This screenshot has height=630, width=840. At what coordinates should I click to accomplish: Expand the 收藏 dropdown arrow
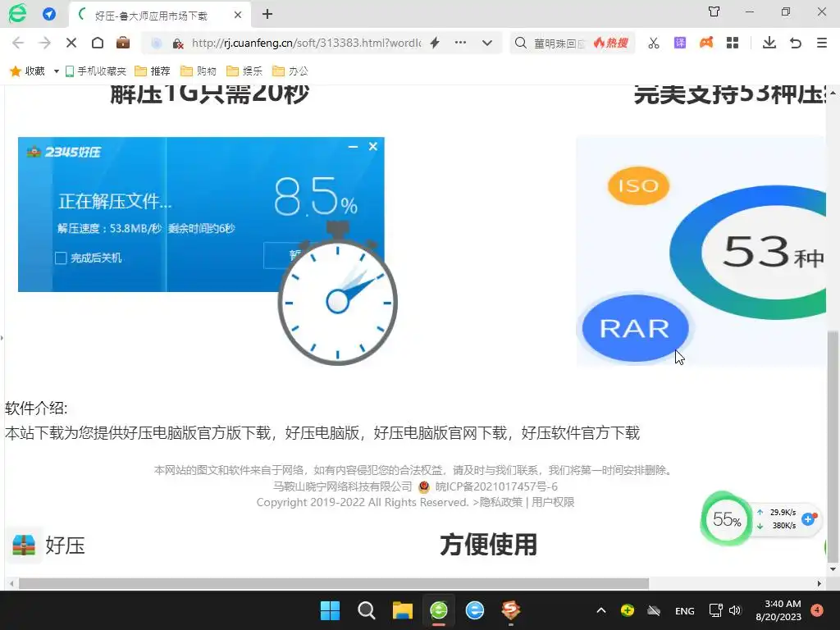pyautogui.click(x=57, y=71)
